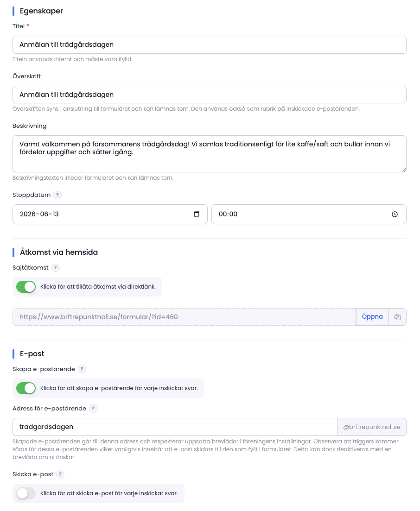Show help for Stoppdatum
The height and width of the screenshot is (511, 420).
(x=57, y=195)
